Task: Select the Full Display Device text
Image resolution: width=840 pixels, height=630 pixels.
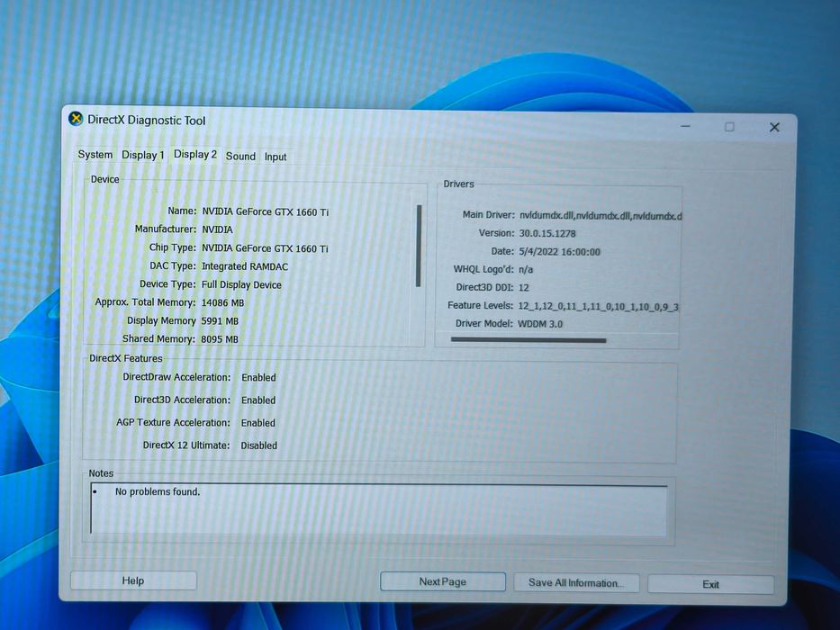Action: point(241,285)
